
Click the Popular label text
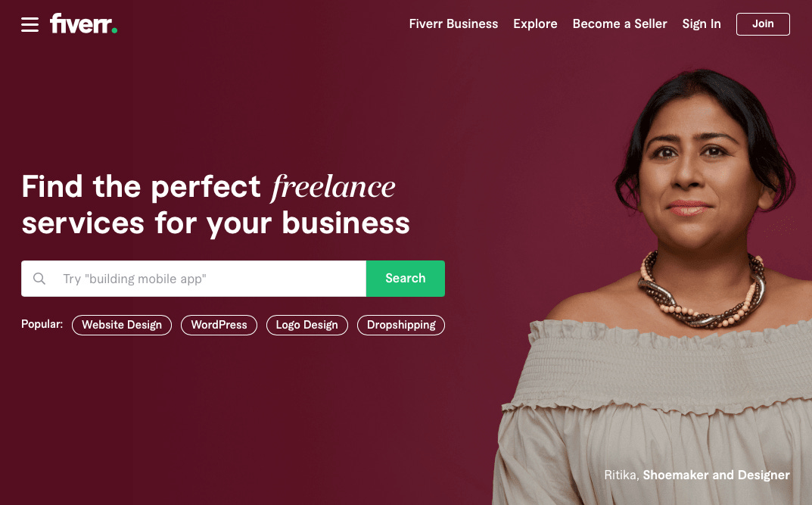coord(42,324)
